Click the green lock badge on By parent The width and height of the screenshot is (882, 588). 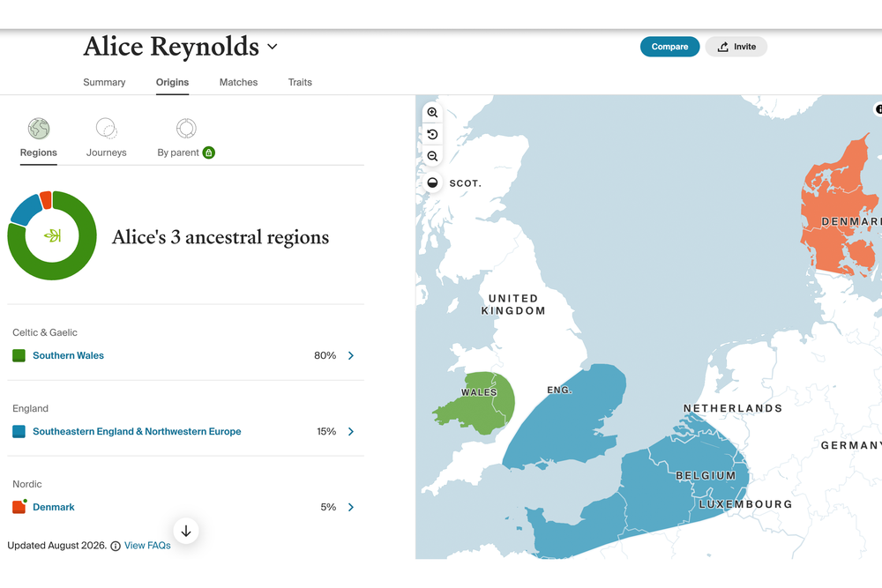pyautogui.click(x=209, y=153)
